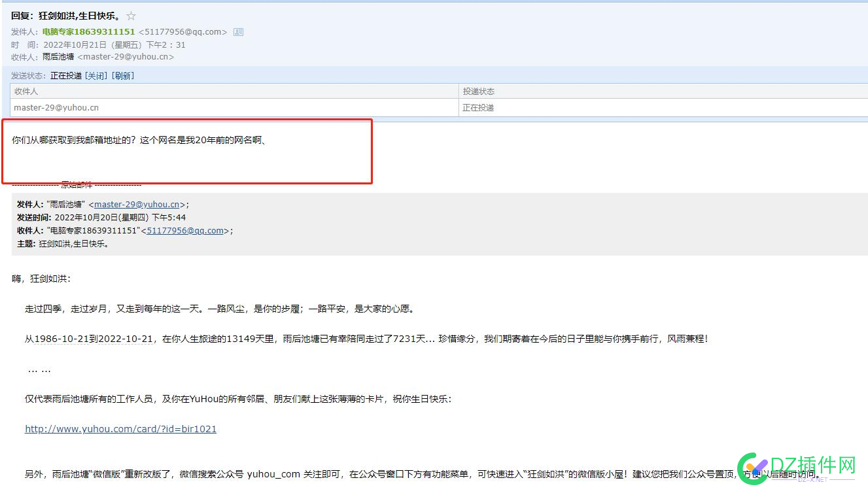Click paragraph starting 走过四季，走过岁月
This screenshot has width=868, height=495.
pos(220,309)
